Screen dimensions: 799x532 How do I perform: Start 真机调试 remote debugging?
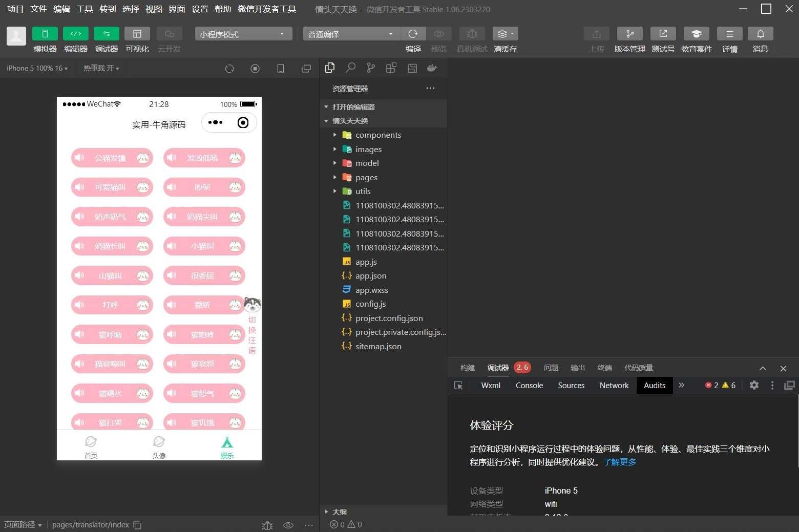(x=472, y=34)
